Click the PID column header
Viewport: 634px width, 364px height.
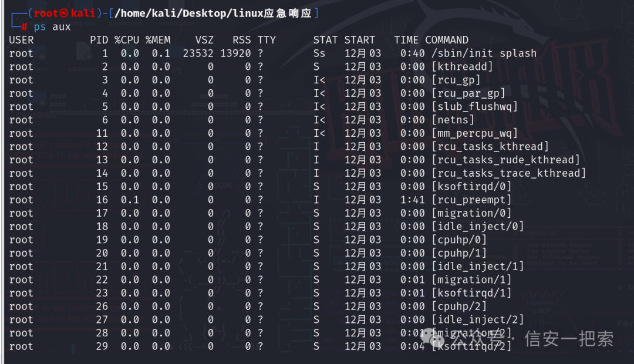tap(99, 40)
